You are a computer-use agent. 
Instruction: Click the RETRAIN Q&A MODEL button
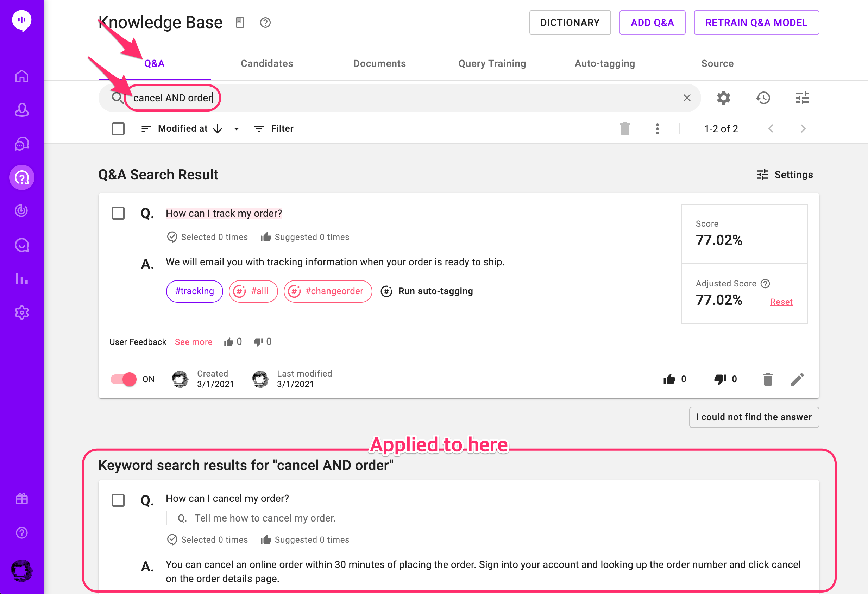coord(757,23)
